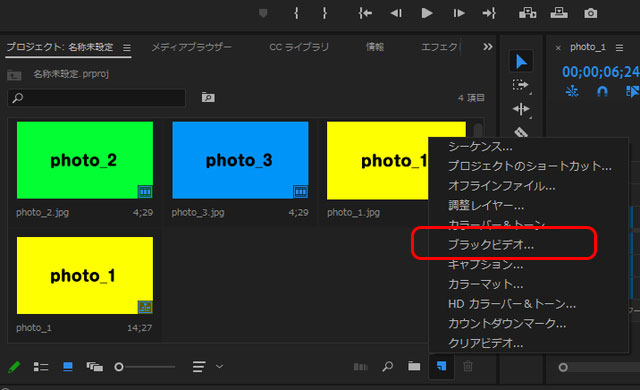Screen dimensions: 640x390
Task: Select the photo_3 thumbnail
Action: point(240,160)
